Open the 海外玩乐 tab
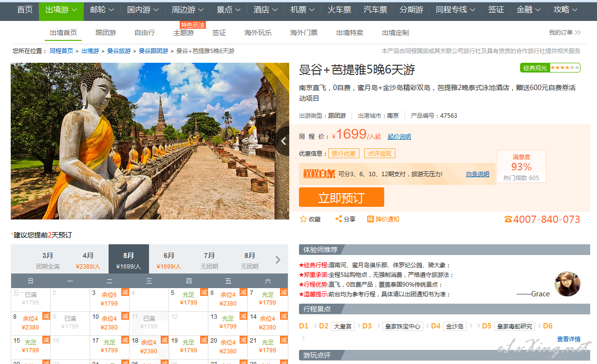This screenshot has width=597, height=364. 258,33
